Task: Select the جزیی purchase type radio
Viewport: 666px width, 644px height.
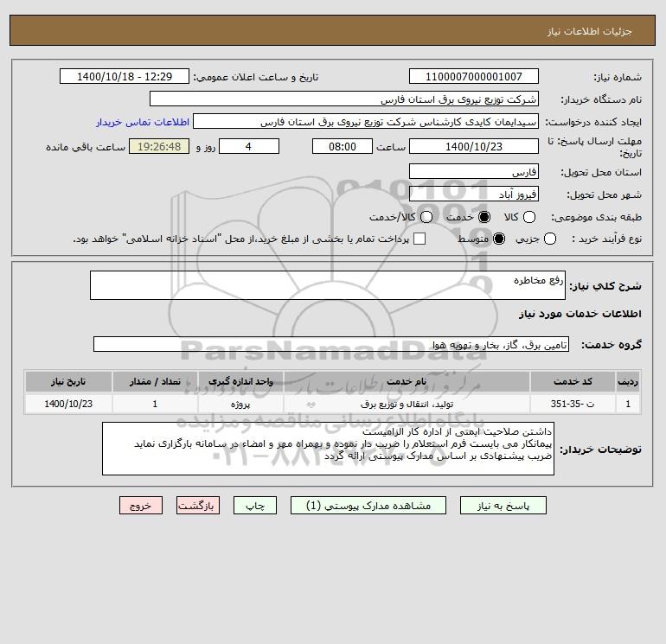Action: point(549,239)
